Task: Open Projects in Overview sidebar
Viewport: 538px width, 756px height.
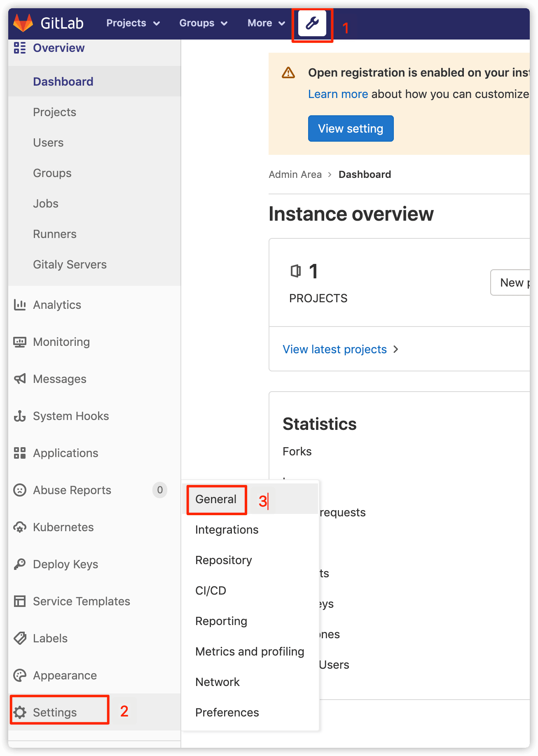Action: coord(94,112)
